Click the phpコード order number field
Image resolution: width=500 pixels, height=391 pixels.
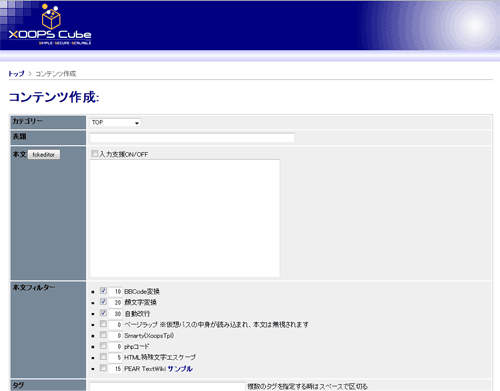116,347
